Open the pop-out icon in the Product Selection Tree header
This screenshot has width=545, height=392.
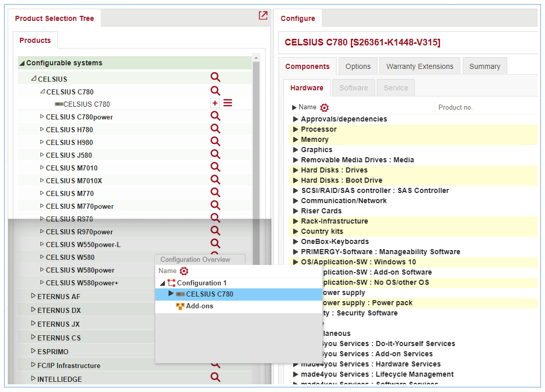(263, 15)
